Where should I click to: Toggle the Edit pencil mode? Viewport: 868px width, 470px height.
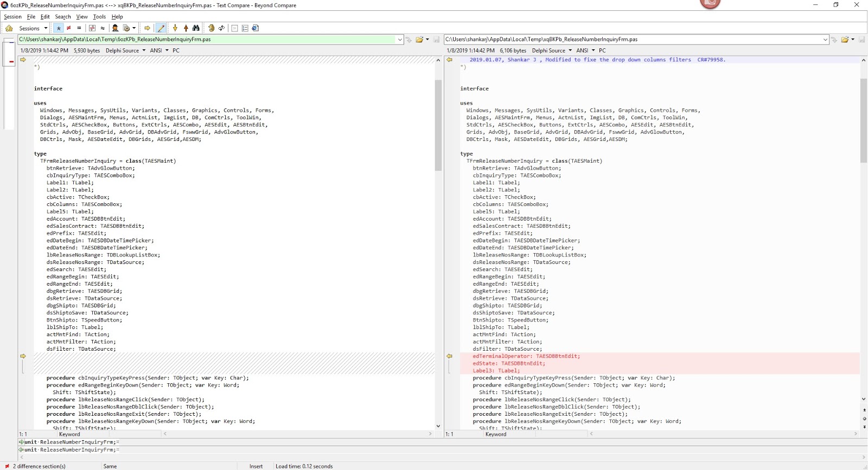point(161,28)
